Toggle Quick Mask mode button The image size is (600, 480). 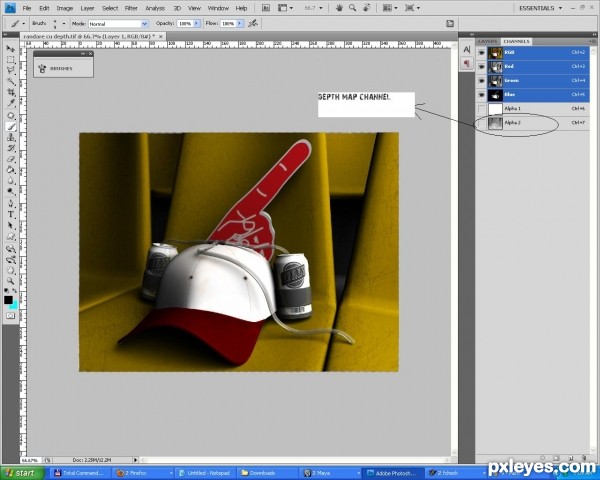tap(11, 316)
